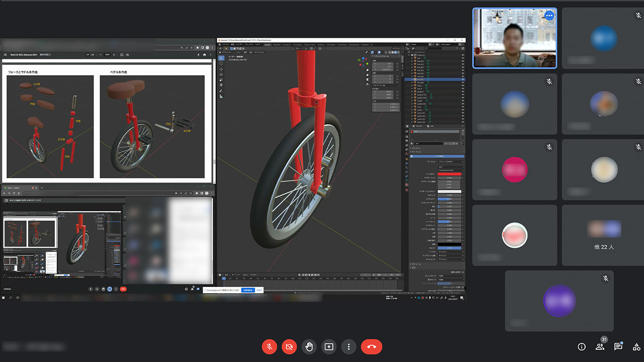Open Blender's ファイル menu
The height and width of the screenshot is (362, 644).
point(226,44)
